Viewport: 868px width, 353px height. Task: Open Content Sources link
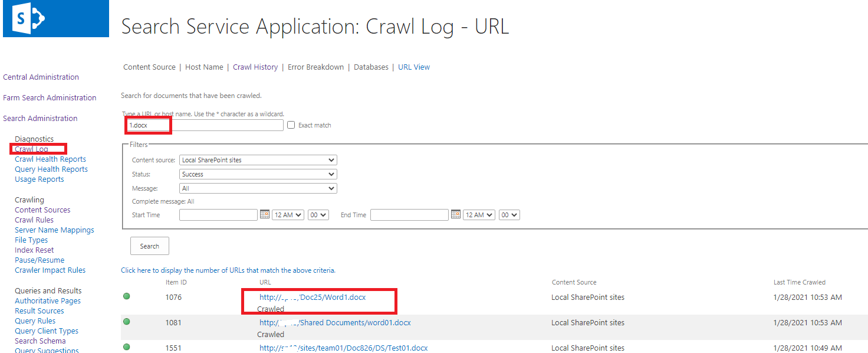pyautogui.click(x=42, y=210)
